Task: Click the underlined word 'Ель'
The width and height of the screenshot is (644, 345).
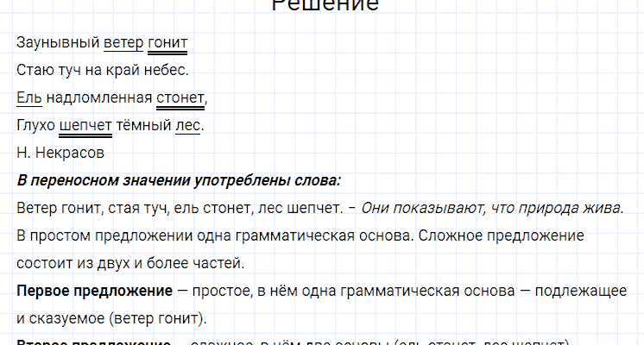Action: [x=28, y=97]
